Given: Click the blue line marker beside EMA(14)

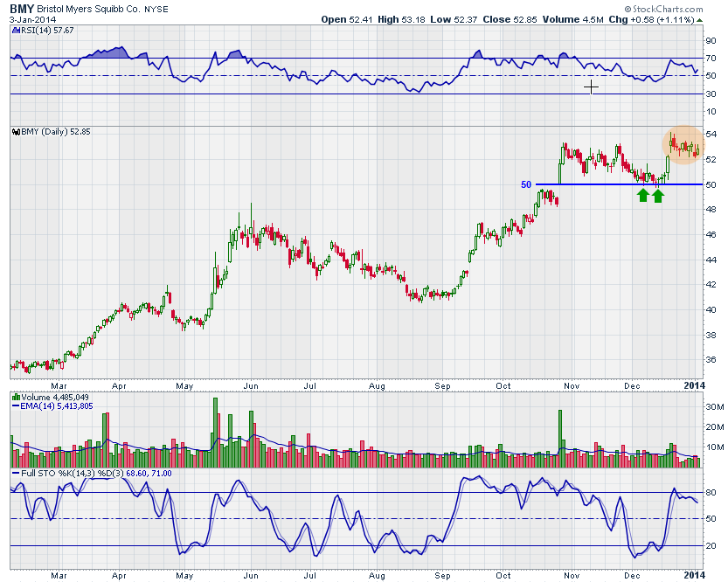Looking at the screenshot, I should tap(16, 406).
